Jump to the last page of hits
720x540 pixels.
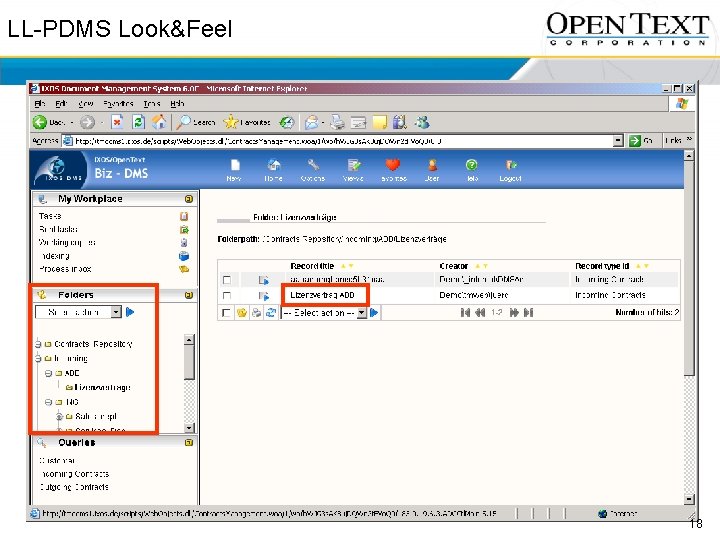click(x=529, y=313)
